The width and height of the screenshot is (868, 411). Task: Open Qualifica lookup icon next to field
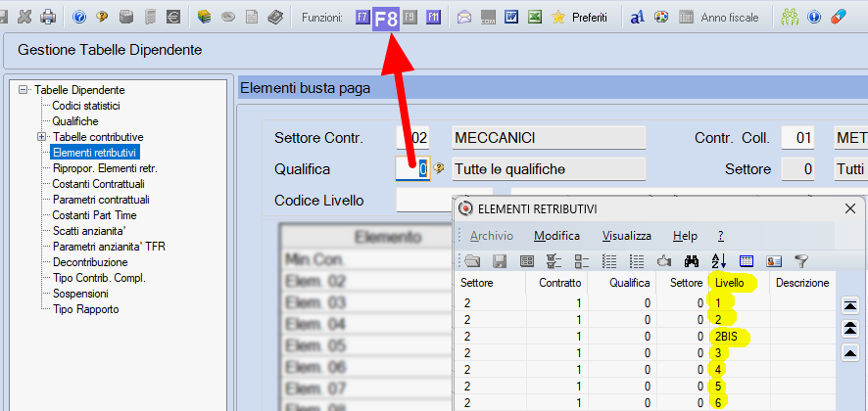coord(439,168)
